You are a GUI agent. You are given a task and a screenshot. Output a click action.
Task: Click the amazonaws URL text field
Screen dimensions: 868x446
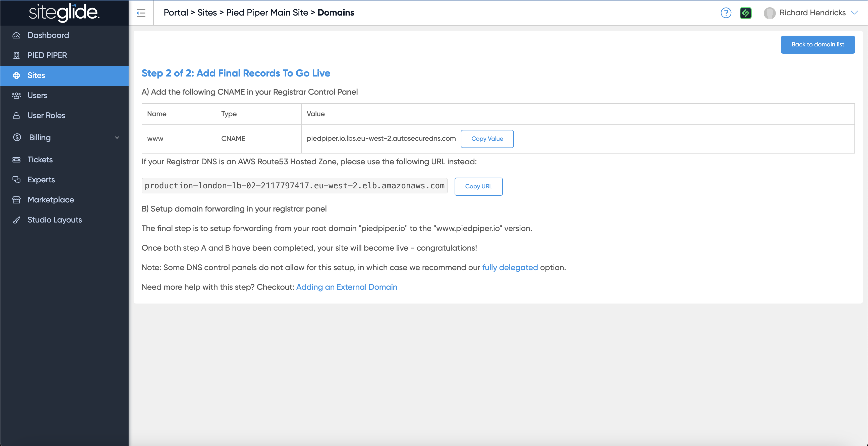[294, 186]
